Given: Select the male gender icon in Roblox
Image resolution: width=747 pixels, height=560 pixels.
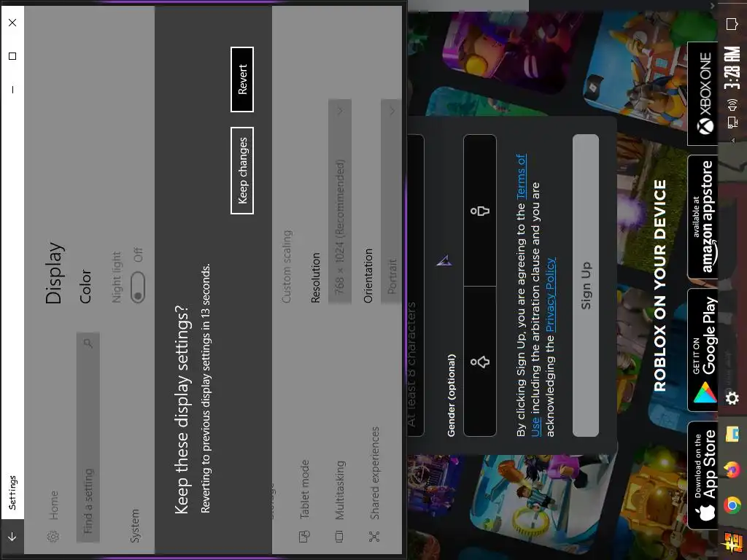Looking at the screenshot, I should pos(480,211).
